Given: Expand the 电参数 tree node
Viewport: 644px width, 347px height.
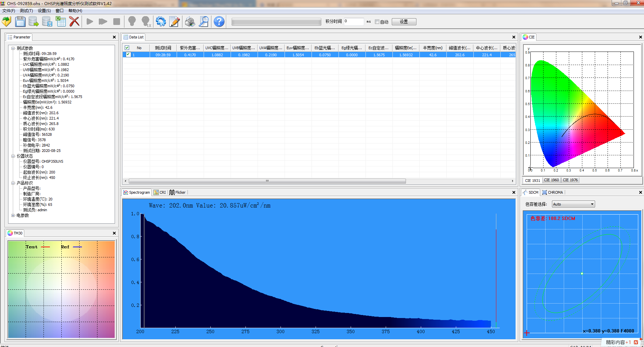Looking at the screenshot, I should tap(13, 215).
